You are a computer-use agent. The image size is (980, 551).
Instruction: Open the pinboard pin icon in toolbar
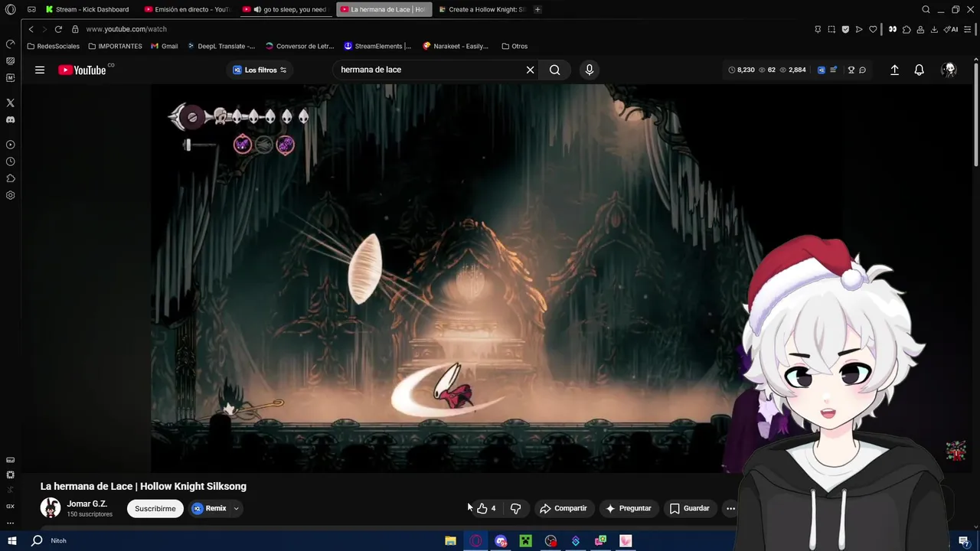click(x=818, y=29)
